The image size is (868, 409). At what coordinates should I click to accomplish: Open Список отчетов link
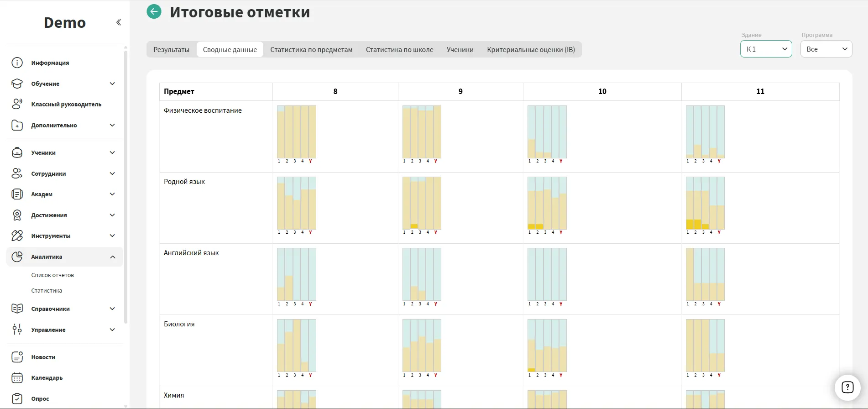tap(52, 275)
